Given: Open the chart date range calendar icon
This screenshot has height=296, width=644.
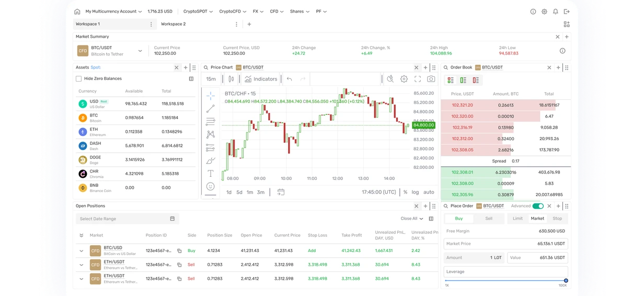Looking at the screenshot, I should [281, 192].
